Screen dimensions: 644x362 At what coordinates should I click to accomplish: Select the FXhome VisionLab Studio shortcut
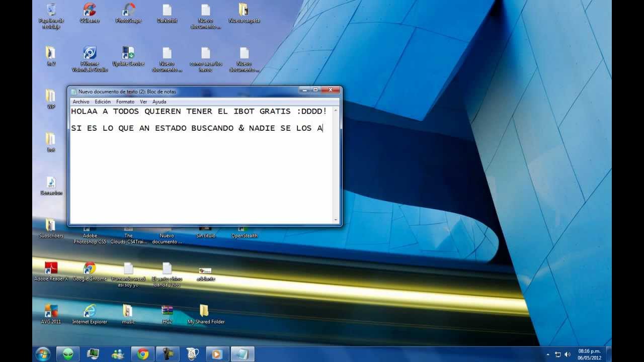[x=90, y=59]
